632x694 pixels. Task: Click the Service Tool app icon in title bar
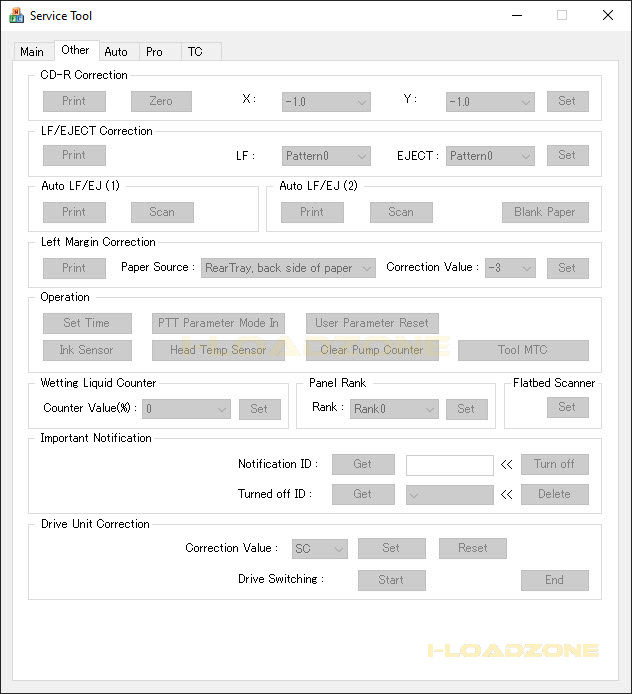[x=16, y=15]
